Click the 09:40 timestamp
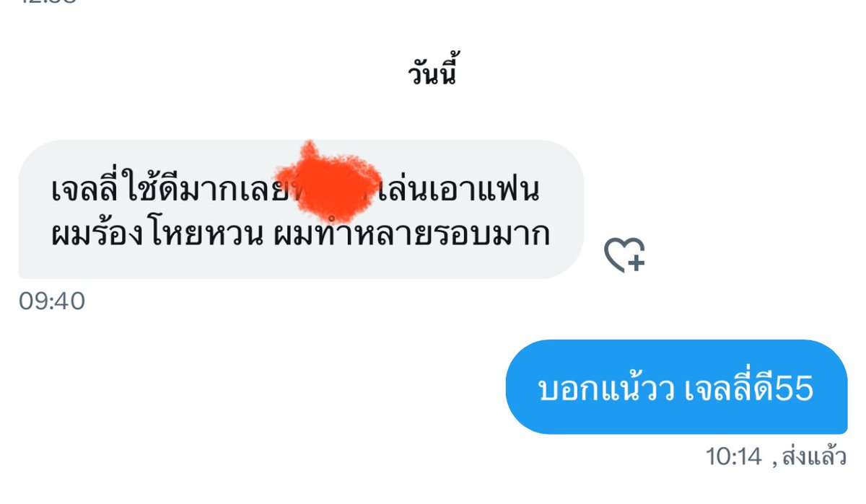 (x=52, y=301)
